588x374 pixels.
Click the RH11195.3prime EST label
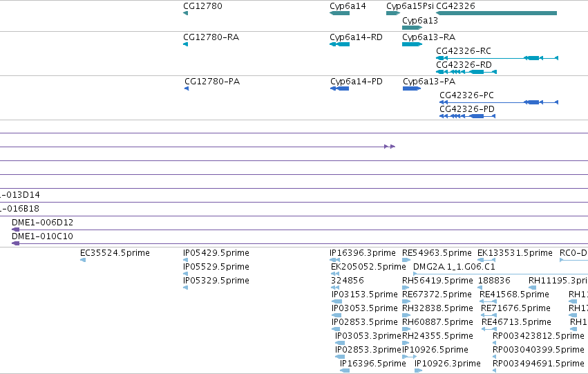pos(558,281)
